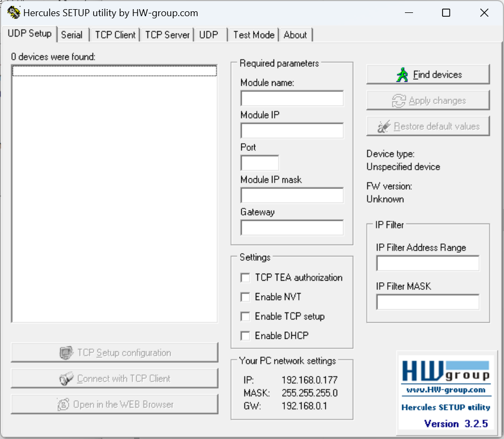
Task: Click the GW value 192.168.0.1
Action: coord(304,406)
